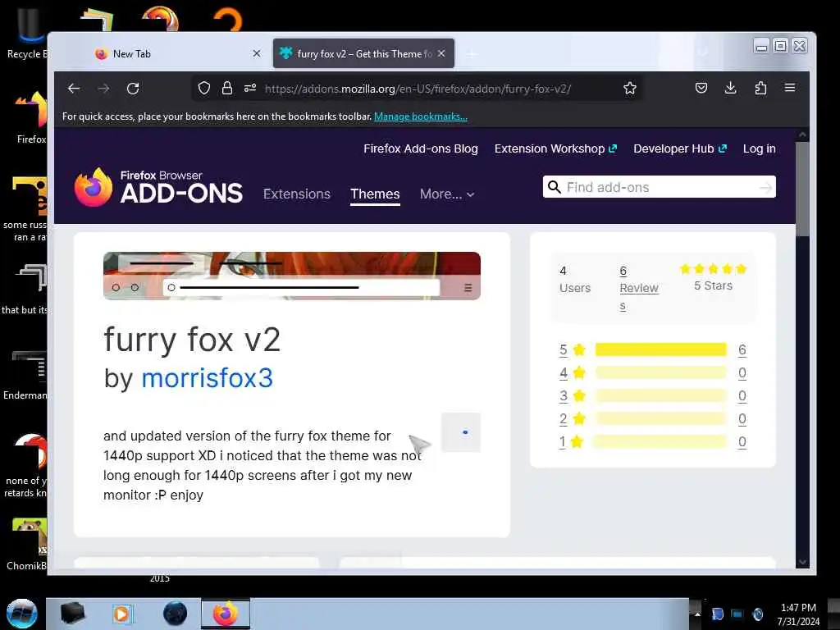The height and width of the screenshot is (630, 840).
Task: Click the 1 star rating row
Action: (x=652, y=442)
